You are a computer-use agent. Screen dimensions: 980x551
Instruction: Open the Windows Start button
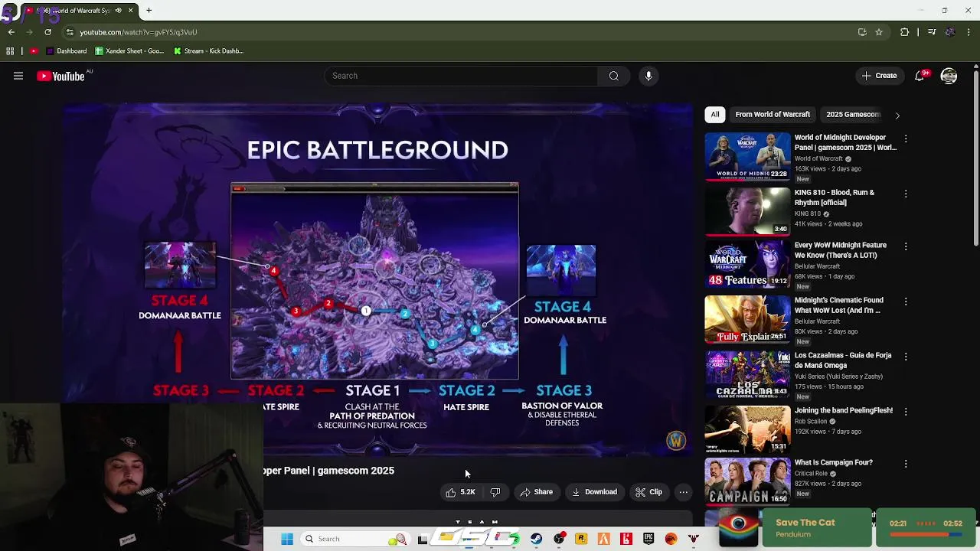click(287, 539)
